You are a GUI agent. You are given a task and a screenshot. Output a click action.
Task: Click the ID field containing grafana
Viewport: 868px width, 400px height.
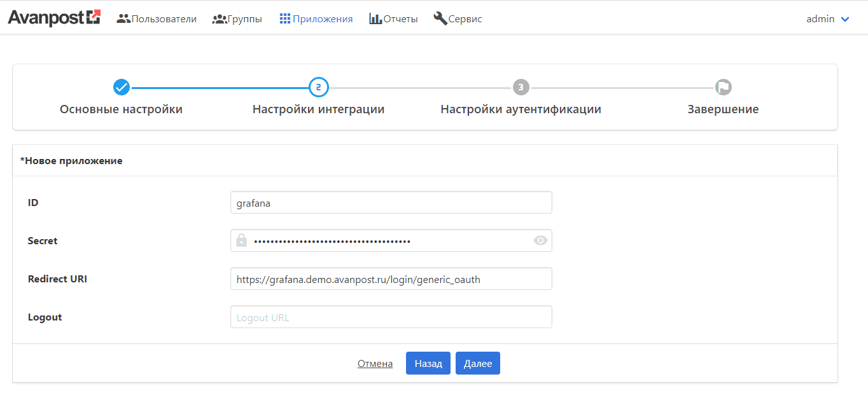391,203
